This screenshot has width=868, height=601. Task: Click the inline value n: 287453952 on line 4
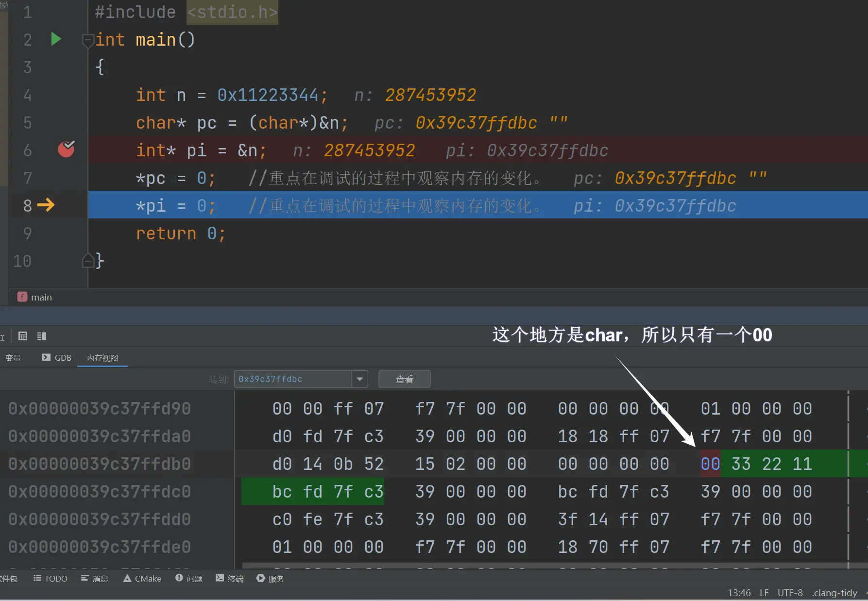[415, 95]
